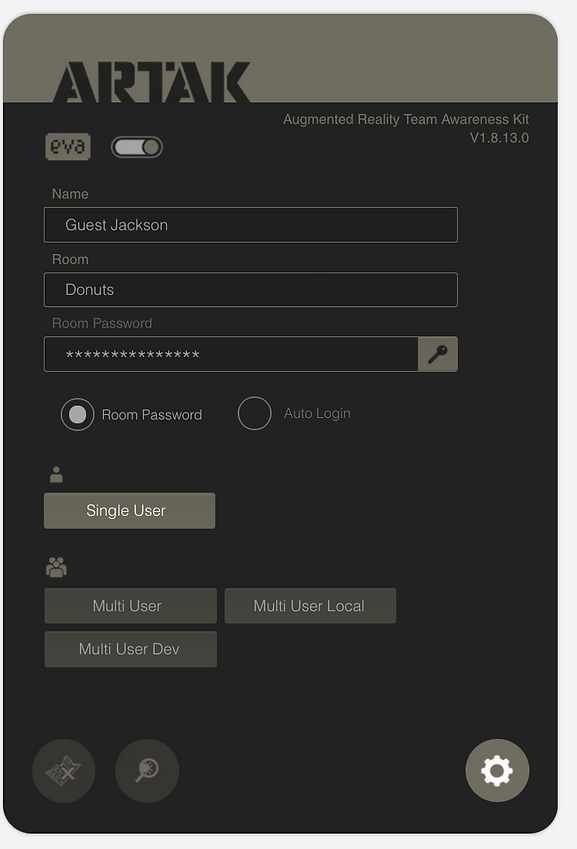Select the Auto Login radio button
This screenshot has height=849, width=577.
(254, 413)
